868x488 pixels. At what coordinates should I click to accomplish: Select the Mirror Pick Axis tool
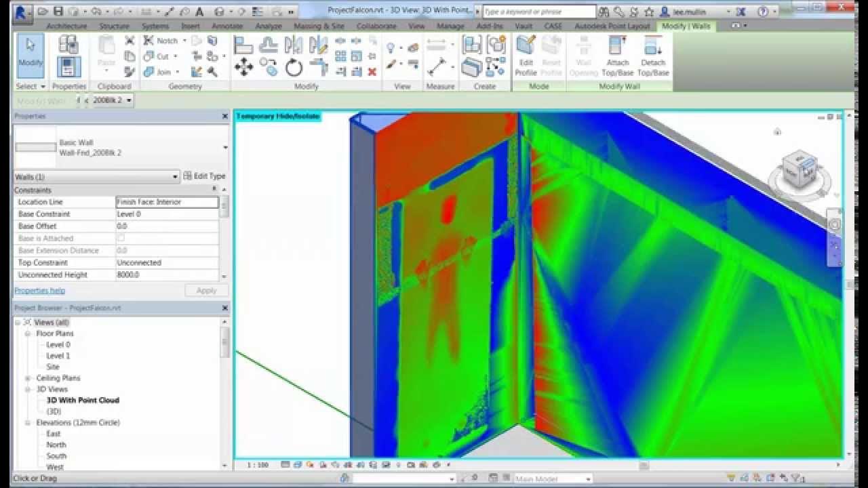click(x=294, y=45)
